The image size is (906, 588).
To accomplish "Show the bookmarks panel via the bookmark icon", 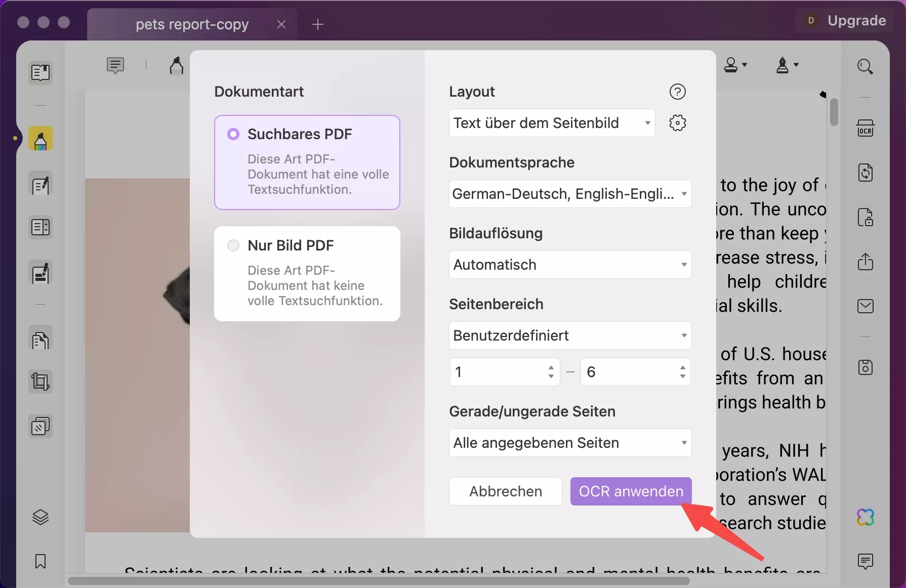I will click(40, 562).
